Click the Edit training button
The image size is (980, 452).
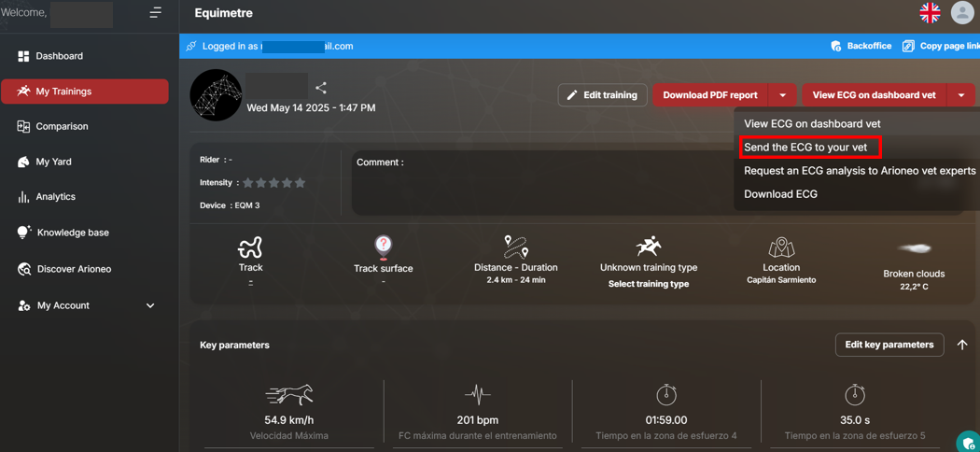pos(603,95)
